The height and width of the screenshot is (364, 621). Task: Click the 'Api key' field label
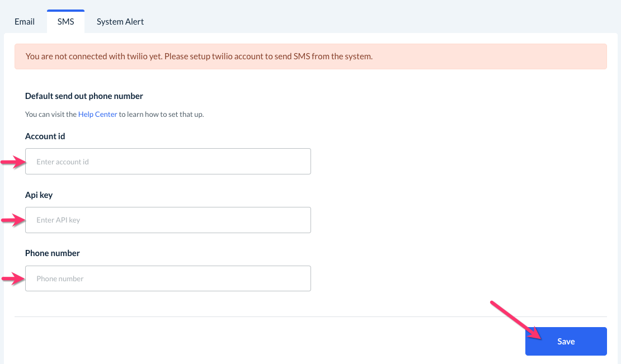coord(39,195)
